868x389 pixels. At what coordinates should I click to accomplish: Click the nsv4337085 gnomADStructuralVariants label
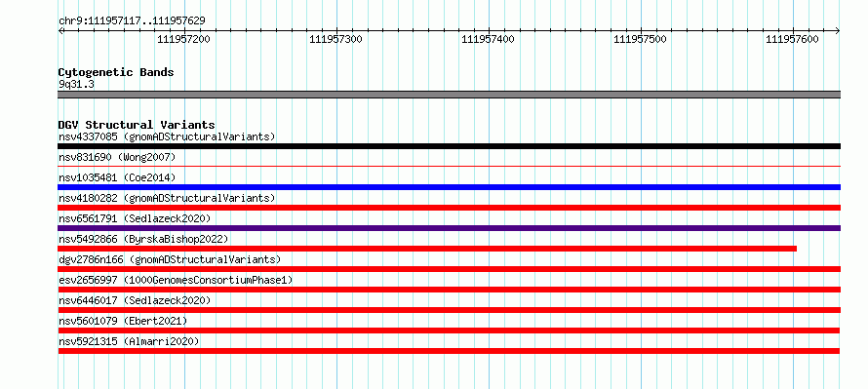[x=167, y=136]
